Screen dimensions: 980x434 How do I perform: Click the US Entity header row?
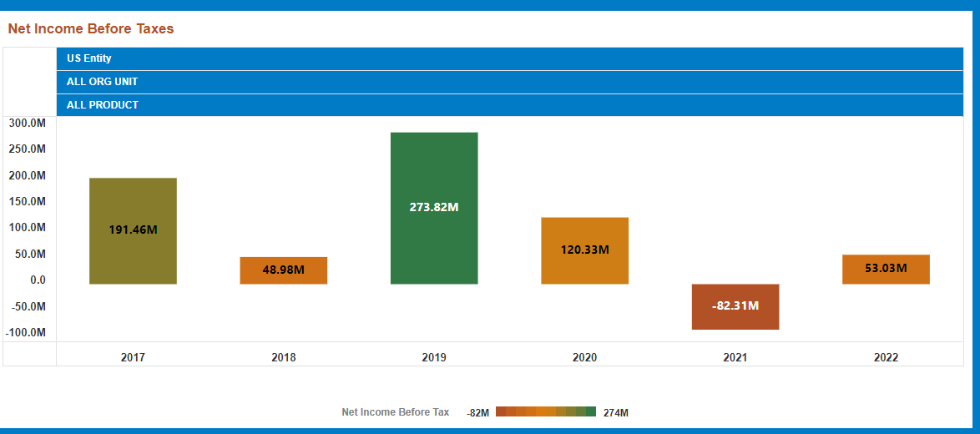(x=510, y=58)
